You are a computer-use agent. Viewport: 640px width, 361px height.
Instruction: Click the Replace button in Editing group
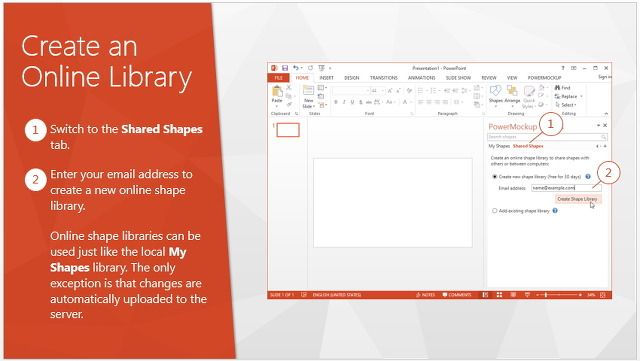click(x=566, y=96)
